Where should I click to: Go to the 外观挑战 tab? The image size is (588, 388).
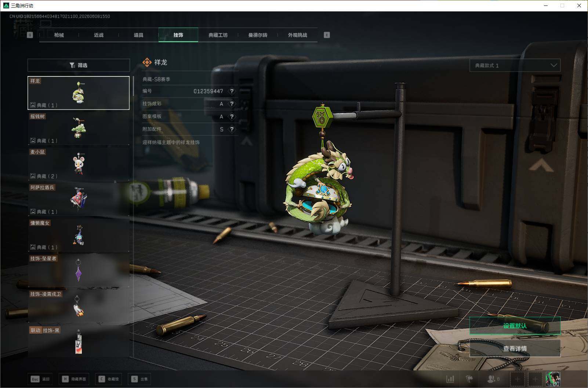[x=297, y=35]
